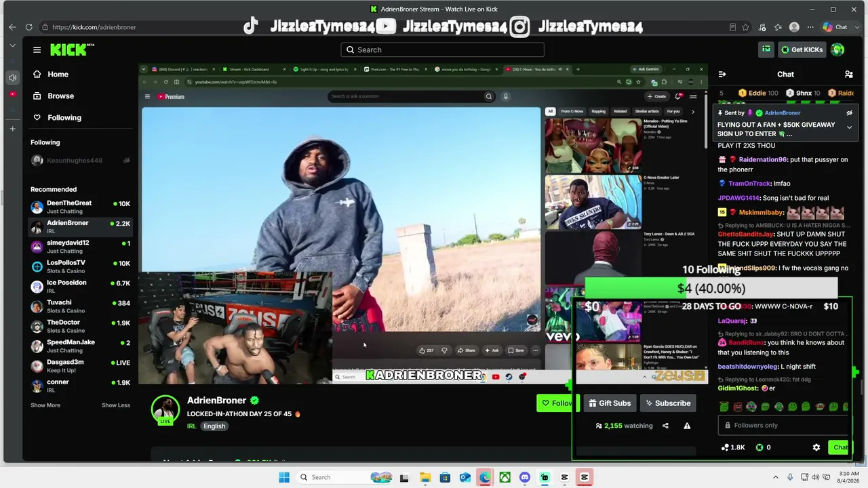Viewport: 868px width, 488px height.
Task: Switch to Microsoft Edge on taskbar
Action: (485, 477)
